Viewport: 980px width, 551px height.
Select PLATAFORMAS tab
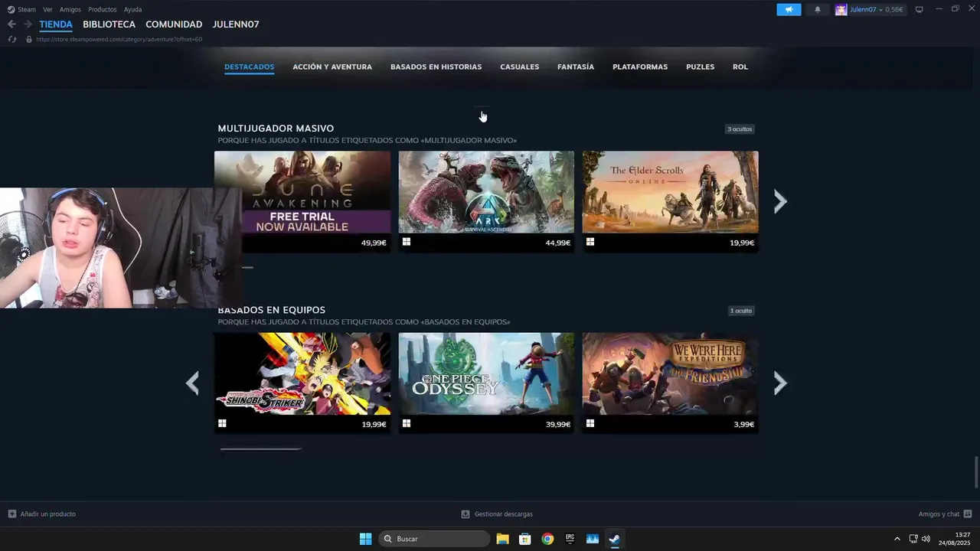click(x=640, y=67)
